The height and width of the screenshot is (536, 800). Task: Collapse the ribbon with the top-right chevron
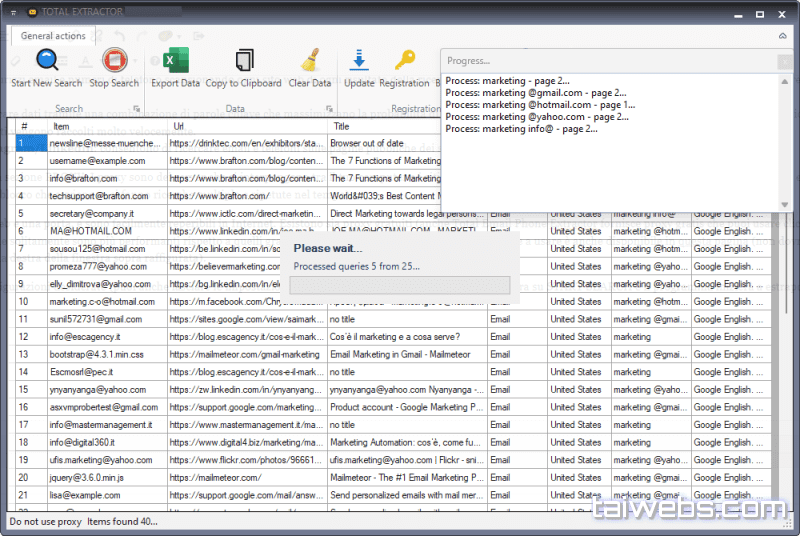click(x=782, y=36)
